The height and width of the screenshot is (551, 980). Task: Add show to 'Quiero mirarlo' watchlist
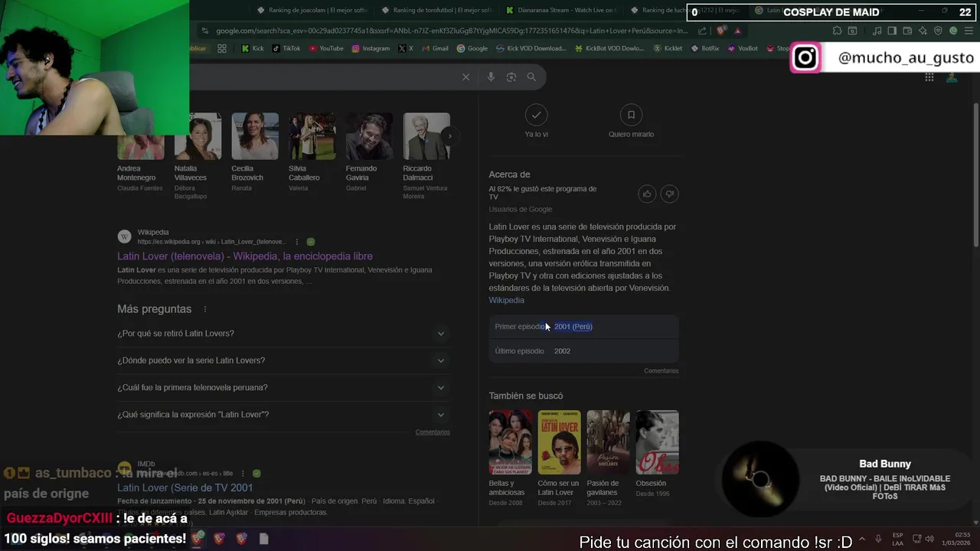[631, 115]
